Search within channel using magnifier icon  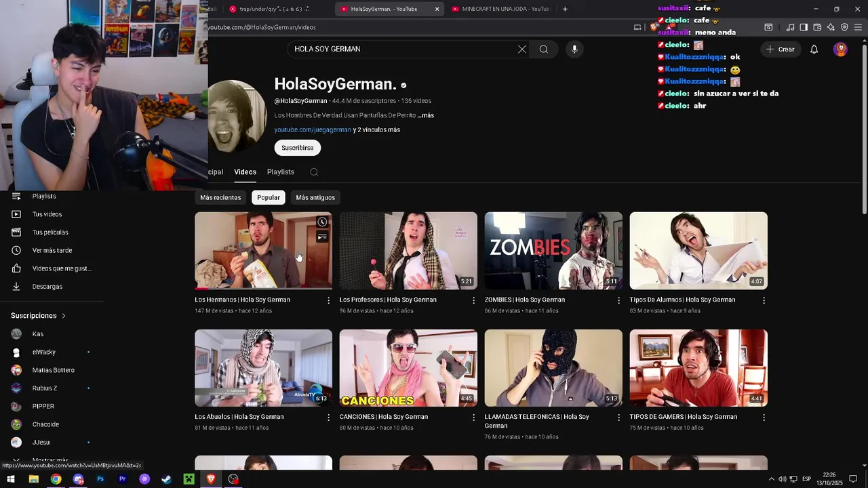tap(314, 172)
